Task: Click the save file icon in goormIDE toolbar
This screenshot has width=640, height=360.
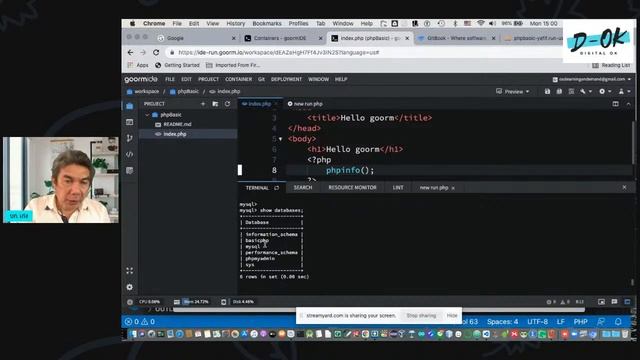Action: coord(547,91)
